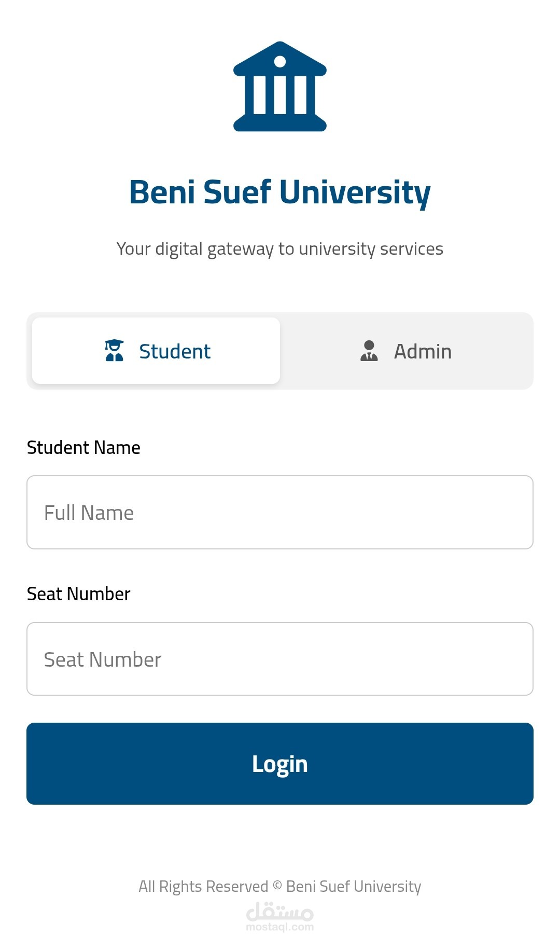The image size is (560, 952).
Task: Click the base of the building logo
Action: [x=280, y=124]
